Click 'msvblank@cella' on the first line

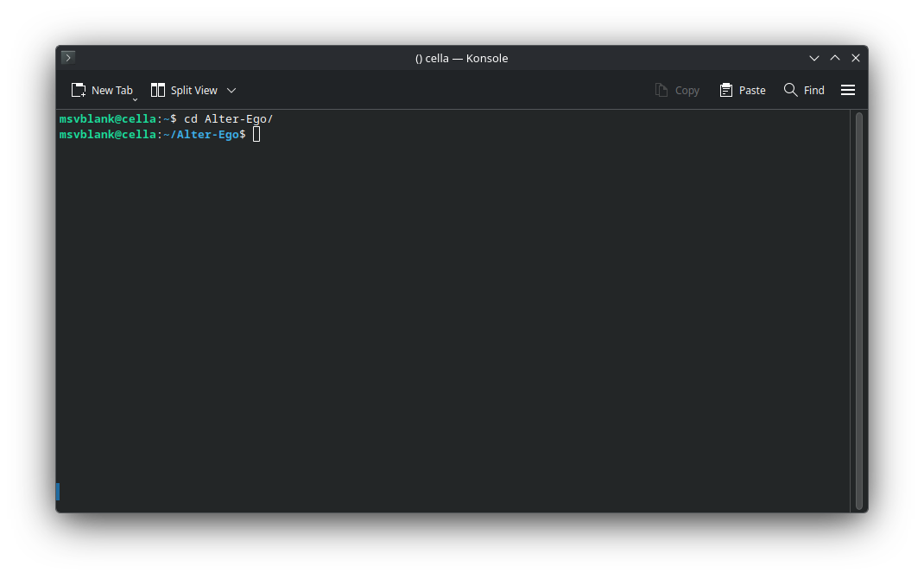pyautogui.click(x=107, y=118)
